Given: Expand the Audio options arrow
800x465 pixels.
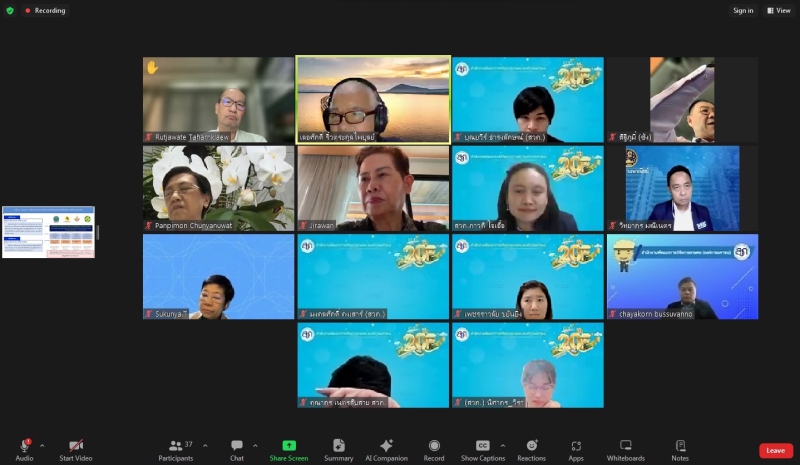Looking at the screenshot, I should pyautogui.click(x=42, y=446).
